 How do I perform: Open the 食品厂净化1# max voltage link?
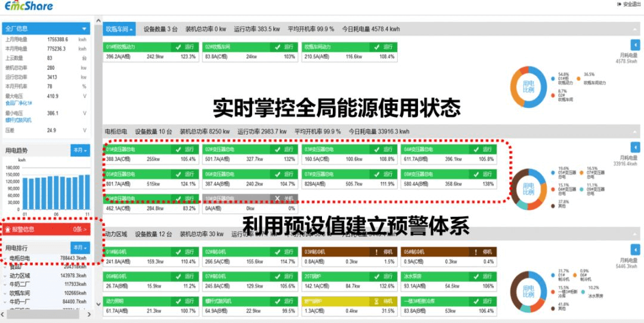tap(18, 103)
